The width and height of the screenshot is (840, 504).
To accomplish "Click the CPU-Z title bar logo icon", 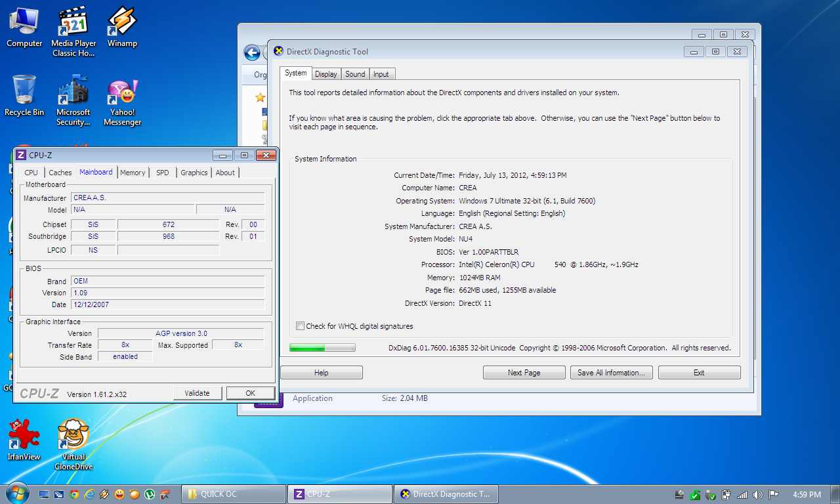I will (x=21, y=155).
